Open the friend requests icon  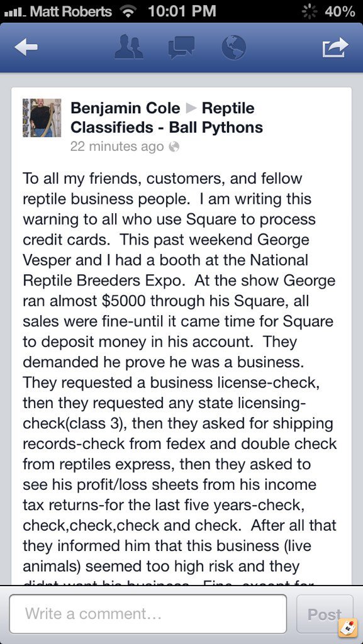pos(128,47)
